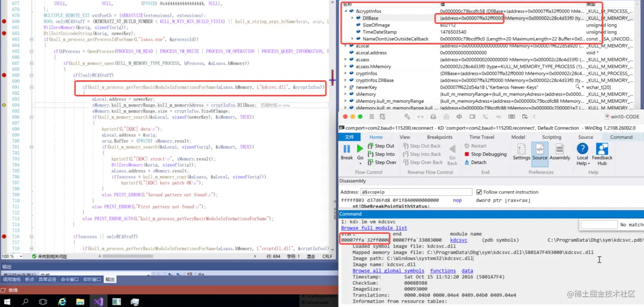Open Task View on taskbar

pos(43,301)
